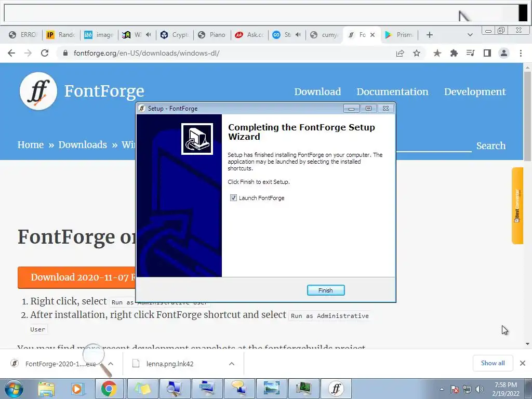The height and width of the screenshot is (399, 532).
Task: Open download options for lenna.png.lnk42
Action: coord(232,364)
